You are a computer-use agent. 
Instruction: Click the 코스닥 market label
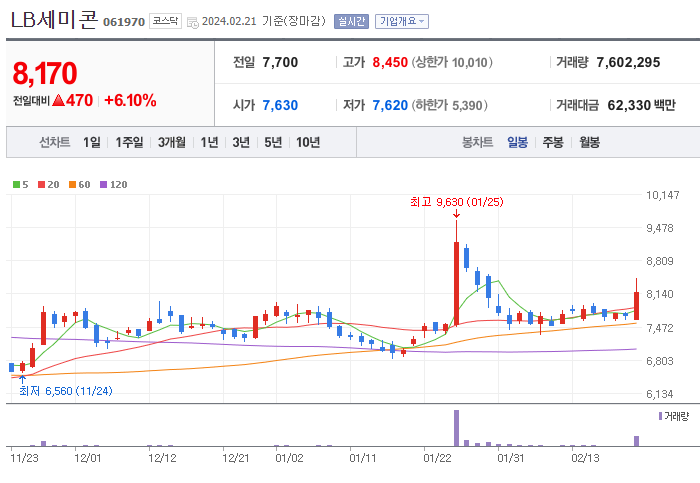click(x=165, y=21)
